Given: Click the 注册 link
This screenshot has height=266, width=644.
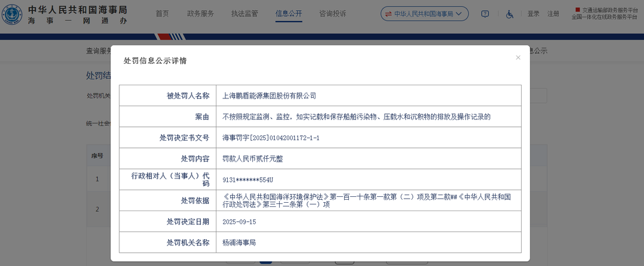Looking at the screenshot, I should (x=553, y=14).
